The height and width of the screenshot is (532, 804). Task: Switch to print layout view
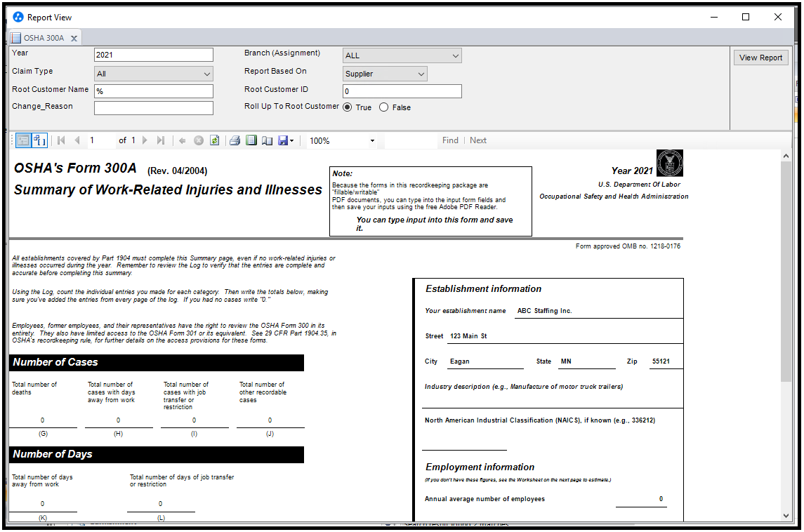[251, 140]
